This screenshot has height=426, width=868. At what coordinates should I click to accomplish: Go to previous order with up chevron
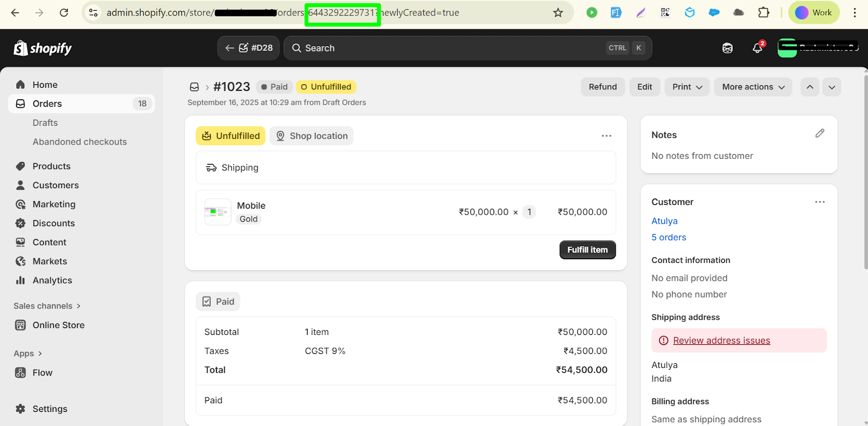coord(810,87)
